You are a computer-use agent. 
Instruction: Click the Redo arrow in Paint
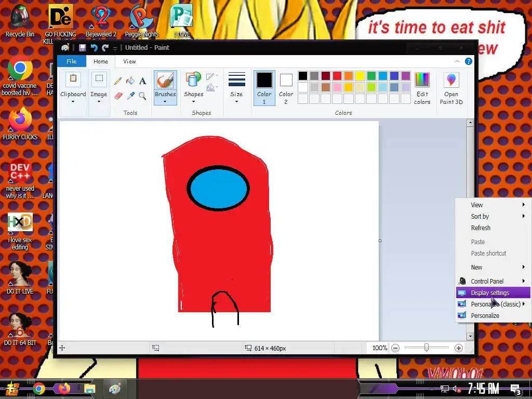tap(105, 48)
